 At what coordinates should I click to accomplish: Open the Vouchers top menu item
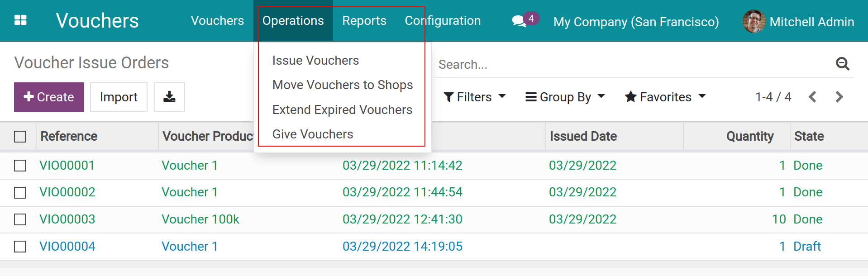(217, 21)
